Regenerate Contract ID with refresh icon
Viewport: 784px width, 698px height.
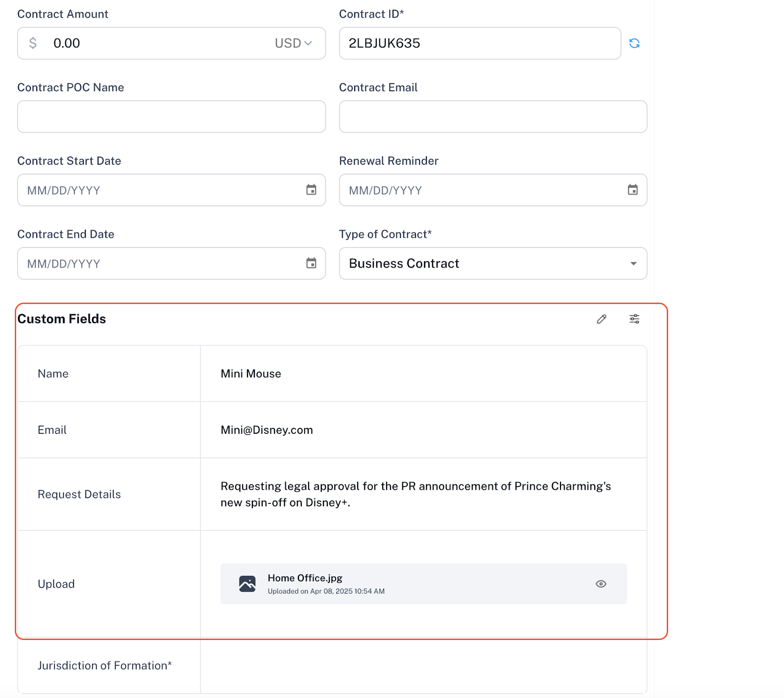tap(635, 43)
